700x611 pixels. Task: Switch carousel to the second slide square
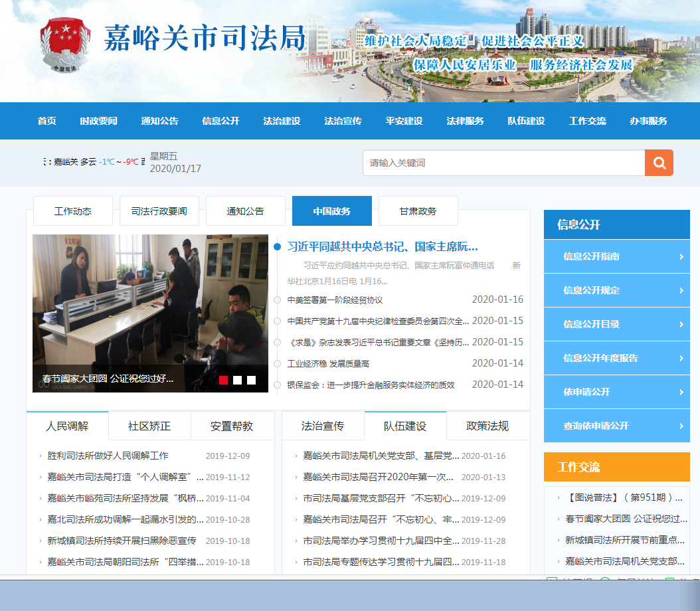237,380
